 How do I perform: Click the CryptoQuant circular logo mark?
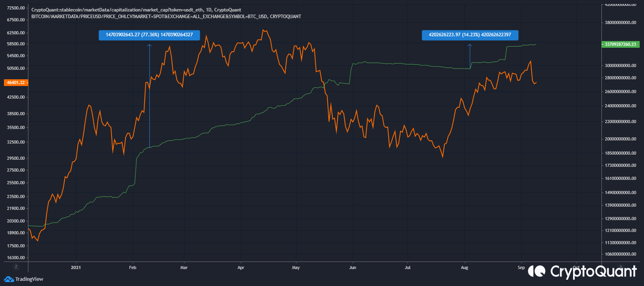[536, 271]
